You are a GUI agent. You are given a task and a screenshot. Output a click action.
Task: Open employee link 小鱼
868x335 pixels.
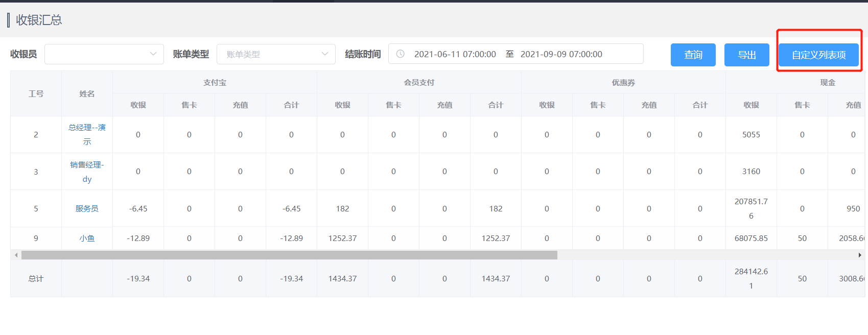(x=87, y=238)
